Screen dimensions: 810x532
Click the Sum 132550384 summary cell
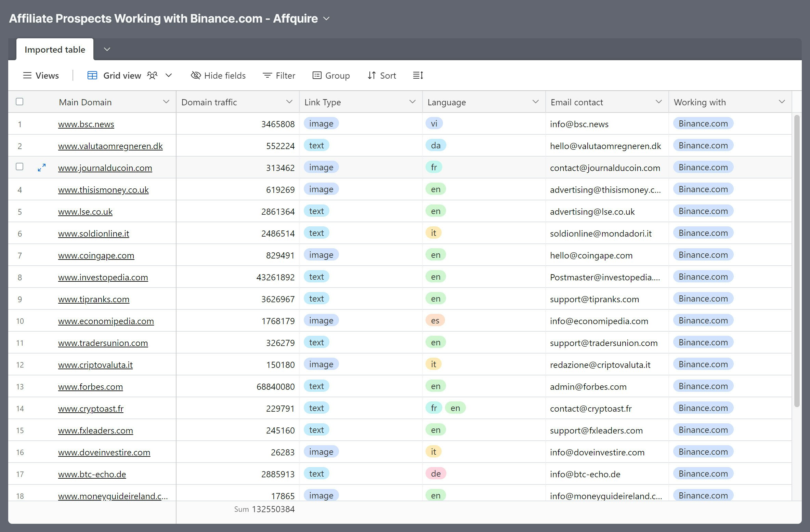tap(264, 509)
